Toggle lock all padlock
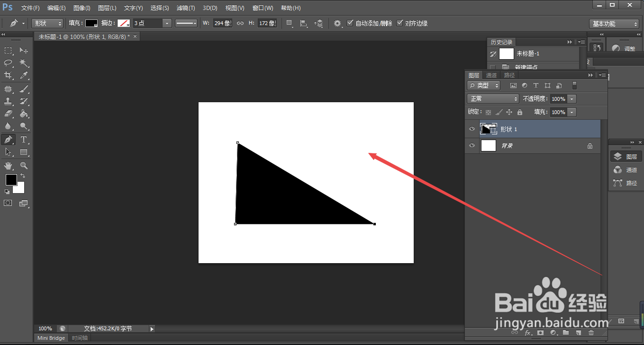 520,112
